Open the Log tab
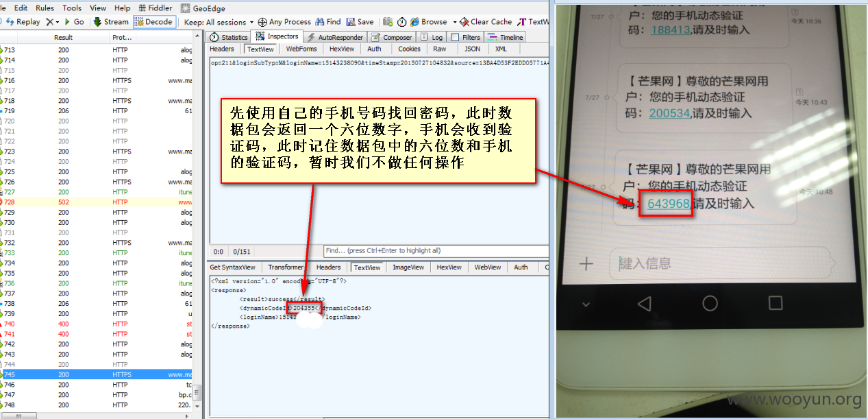Screen dimensions: 868x419 [x=432, y=37]
